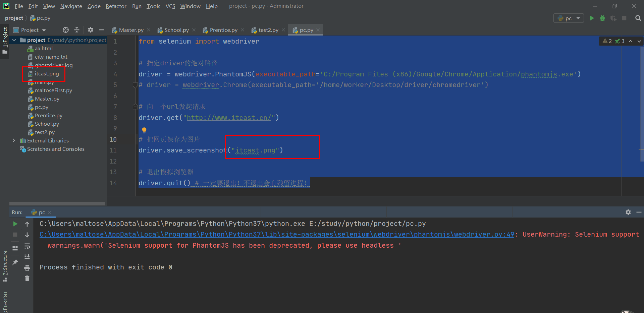Close the pc.py editor tab
Viewport: 644px width, 313px height.
click(x=318, y=30)
